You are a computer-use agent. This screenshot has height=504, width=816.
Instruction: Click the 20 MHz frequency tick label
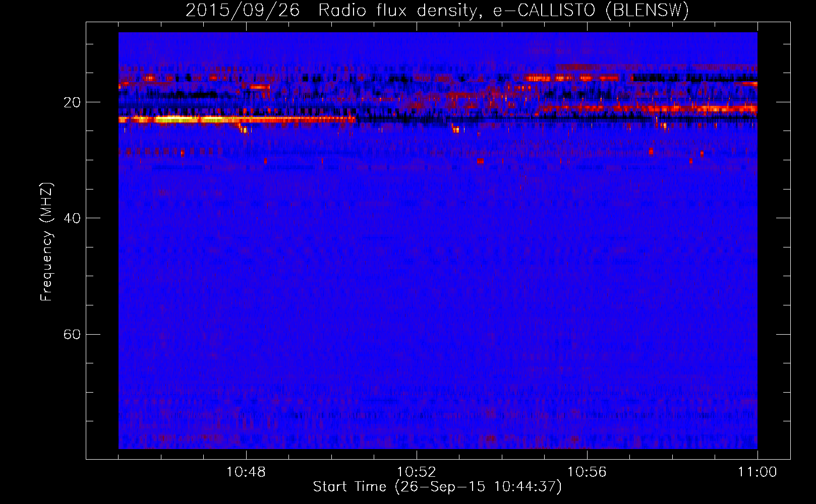(72, 102)
